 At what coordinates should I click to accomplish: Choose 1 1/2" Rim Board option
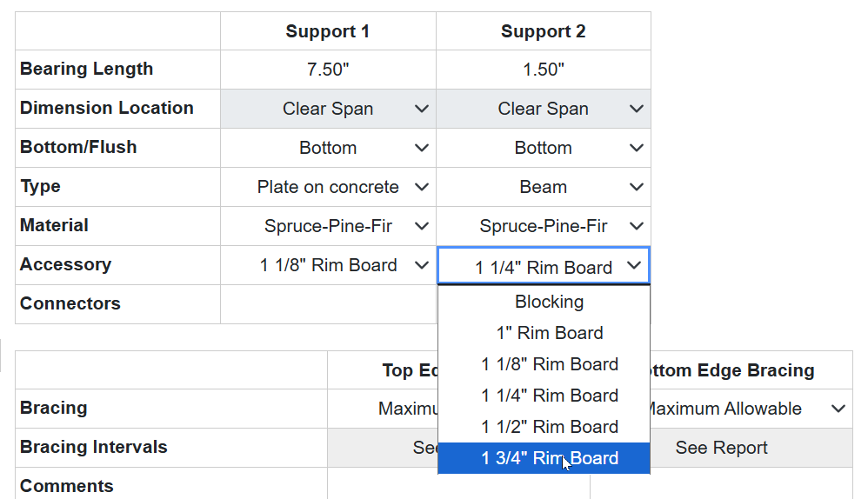549,427
